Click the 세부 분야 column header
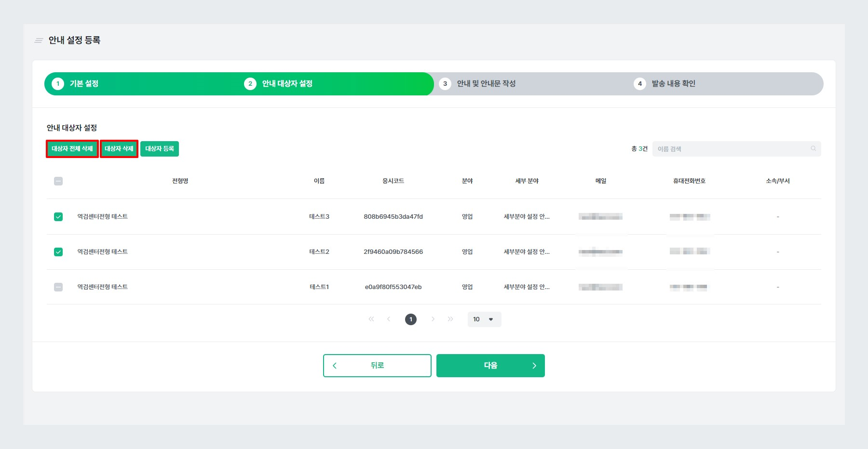This screenshot has width=868, height=449. click(527, 181)
